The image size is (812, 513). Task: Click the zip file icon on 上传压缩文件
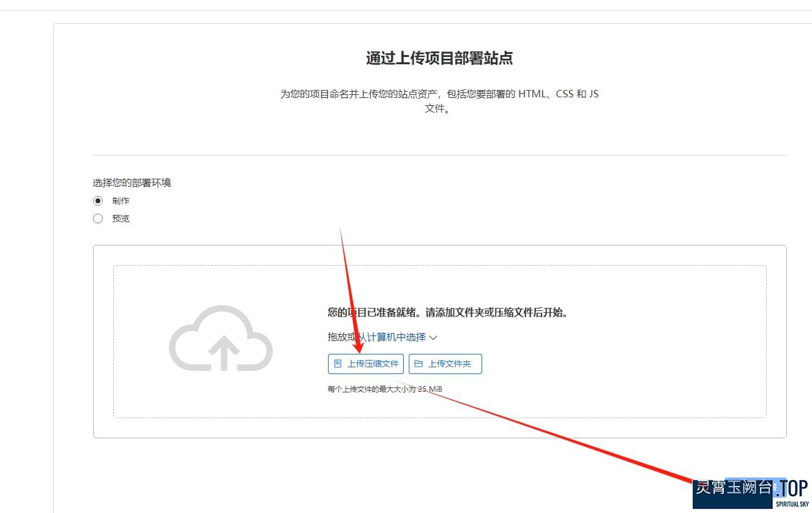pos(337,364)
